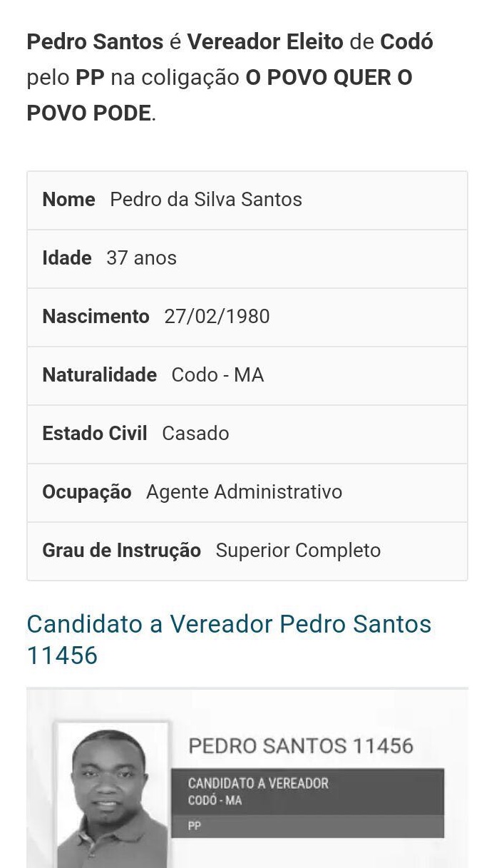Click the bold 'PP' party name in the intro
This screenshot has height=868, width=504.
[90, 78]
